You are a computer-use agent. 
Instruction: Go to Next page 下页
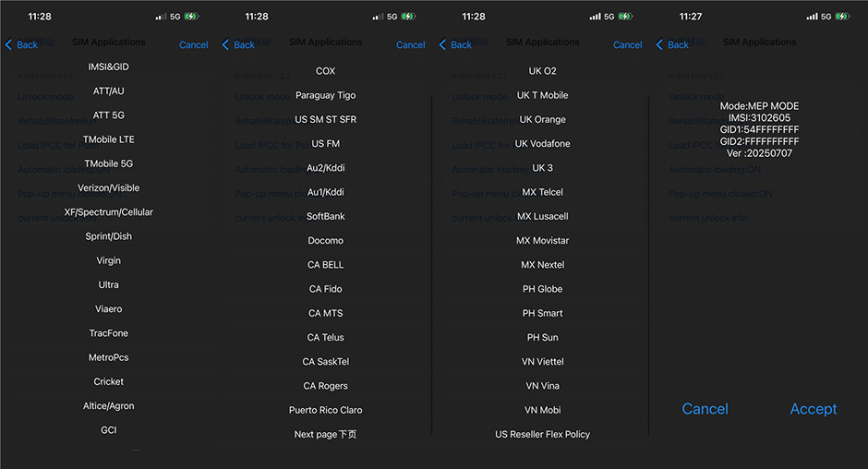(325, 435)
